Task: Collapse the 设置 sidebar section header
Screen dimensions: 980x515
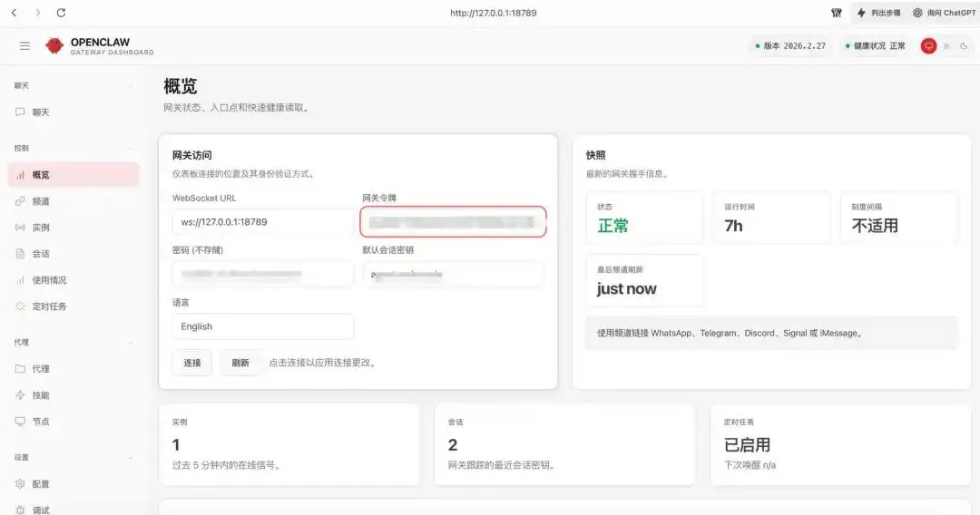Action: (x=73, y=457)
